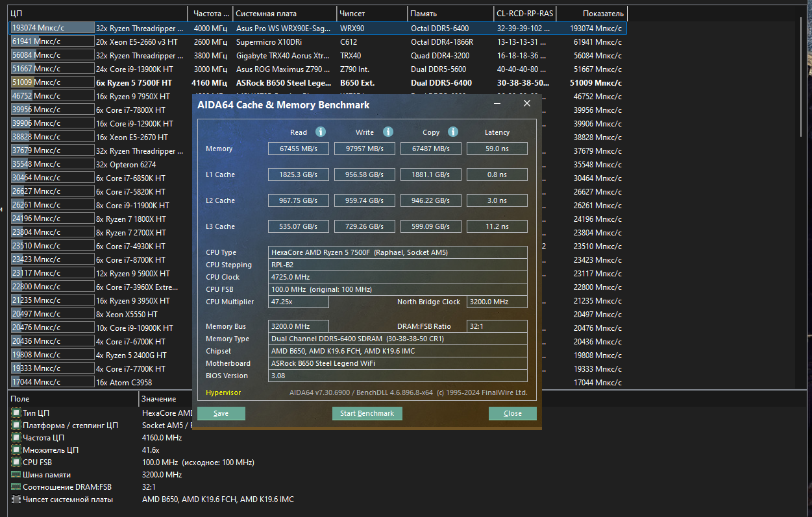The image size is (812, 517).
Task: Sort by the Частота column header
Action: [x=210, y=14]
